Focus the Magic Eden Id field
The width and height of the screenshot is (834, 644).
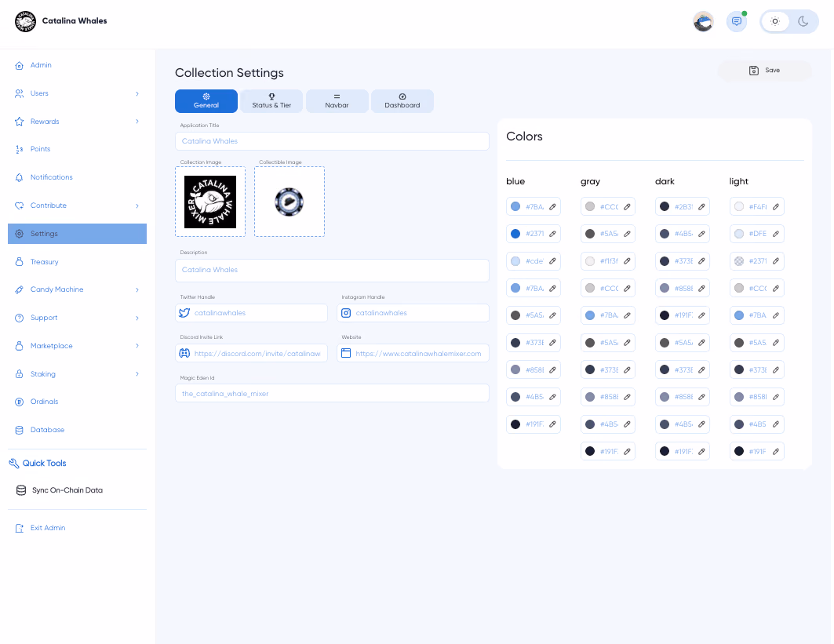point(332,394)
